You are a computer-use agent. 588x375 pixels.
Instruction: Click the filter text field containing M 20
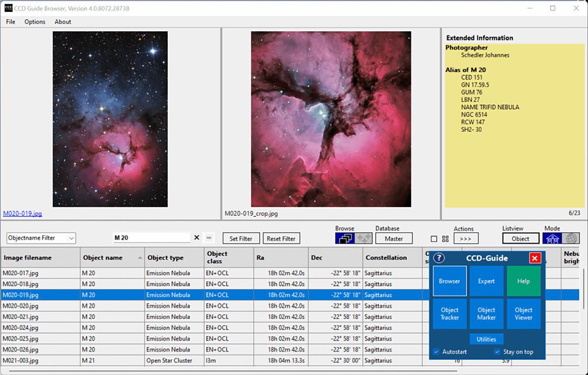pyautogui.click(x=151, y=238)
